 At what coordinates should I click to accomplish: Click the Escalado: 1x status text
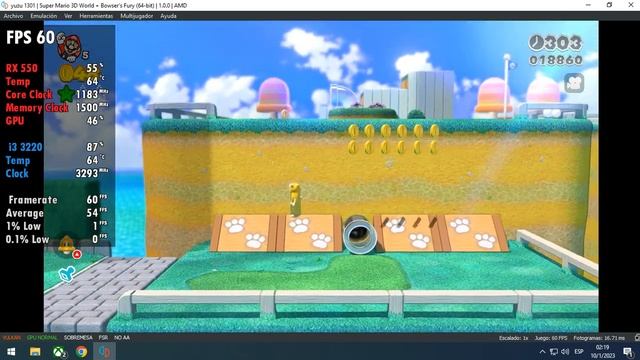tap(513, 338)
